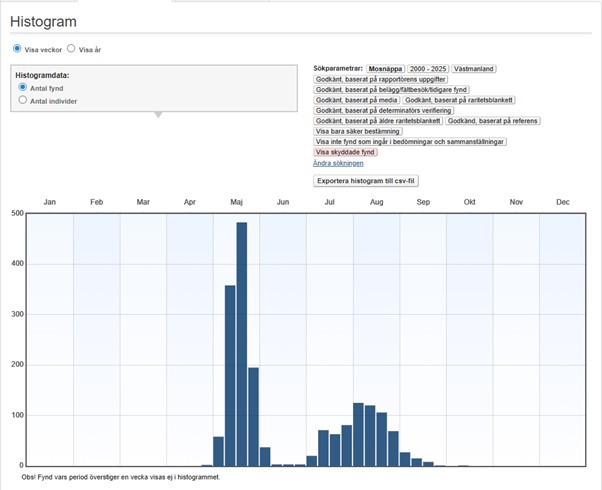This screenshot has width=602, height=490.
Task: Click the tallest histogram bar in Maj
Action: click(x=241, y=343)
